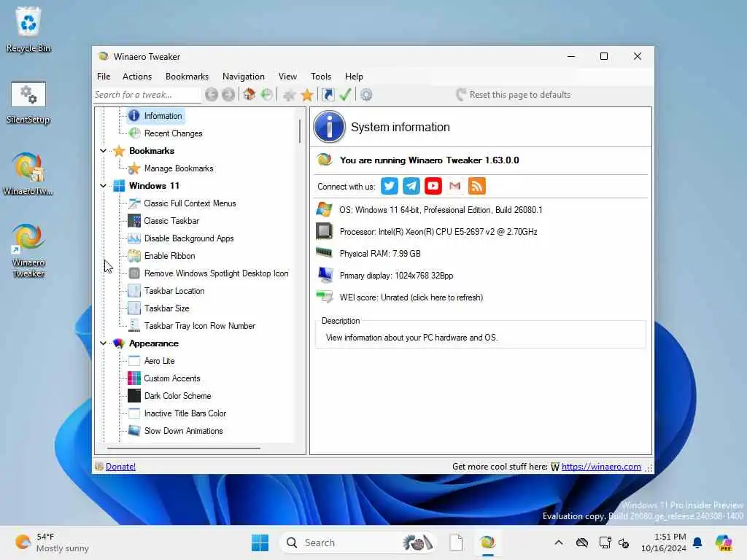
Task: Select Dark Color Scheme tree item
Action: [x=177, y=396]
